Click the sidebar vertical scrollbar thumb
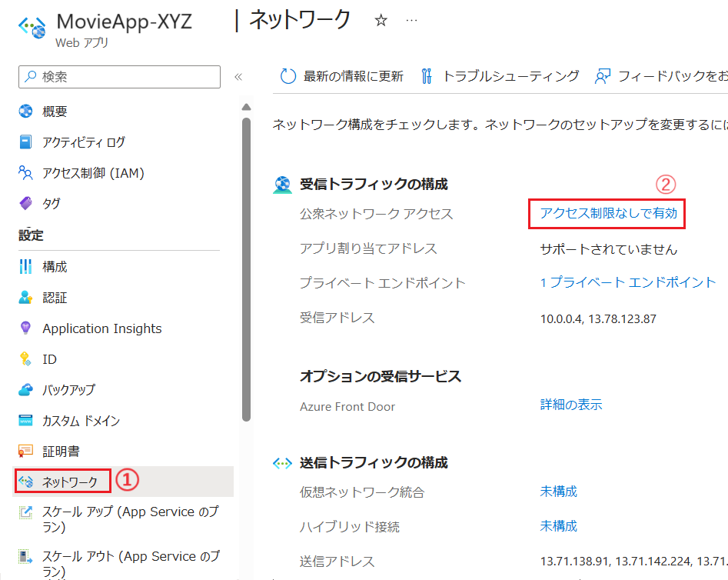 [246, 269]
